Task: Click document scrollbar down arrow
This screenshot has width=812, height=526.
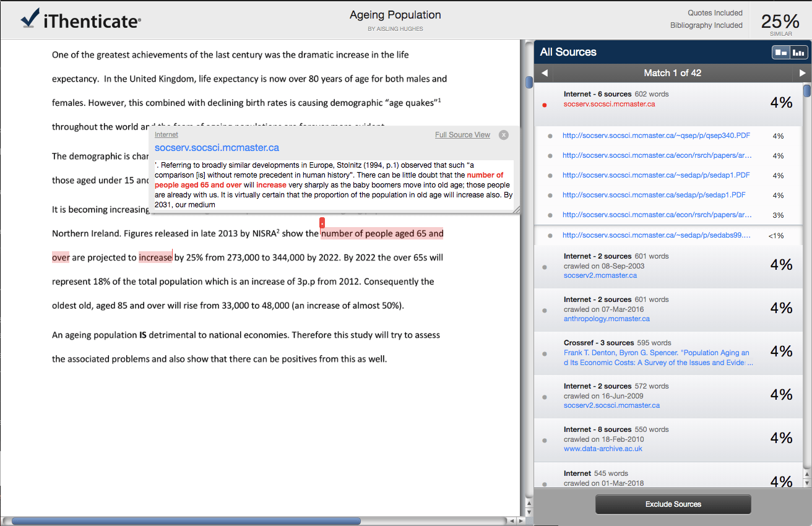Action: tap(529, 512)
